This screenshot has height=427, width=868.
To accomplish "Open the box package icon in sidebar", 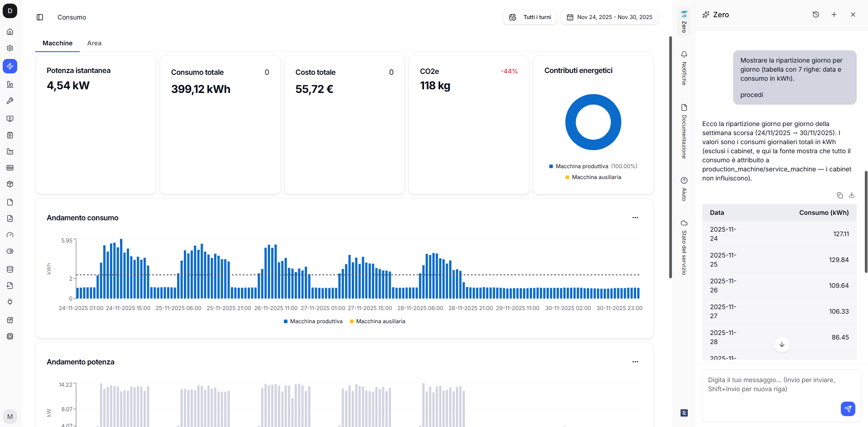I will (x=10, y=184).
